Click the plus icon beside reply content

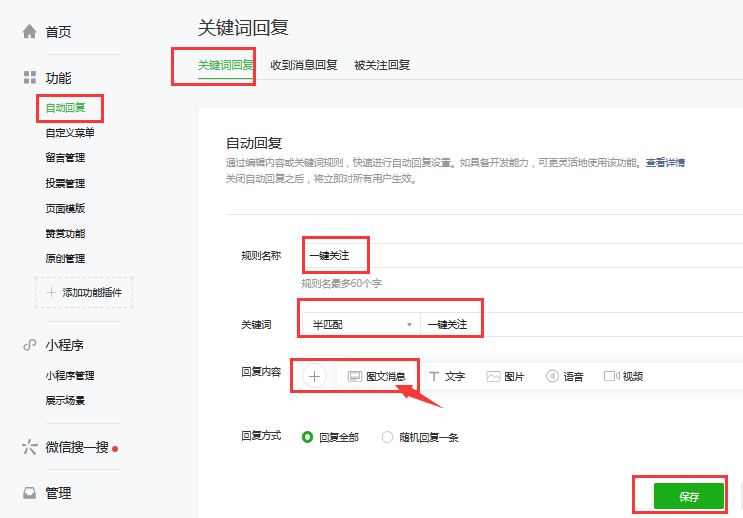(314, 376)
